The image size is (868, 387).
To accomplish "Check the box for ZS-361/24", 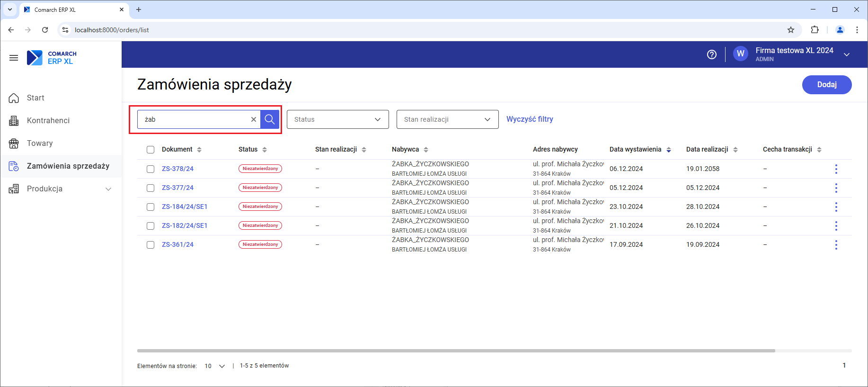I will coord(151,245).
